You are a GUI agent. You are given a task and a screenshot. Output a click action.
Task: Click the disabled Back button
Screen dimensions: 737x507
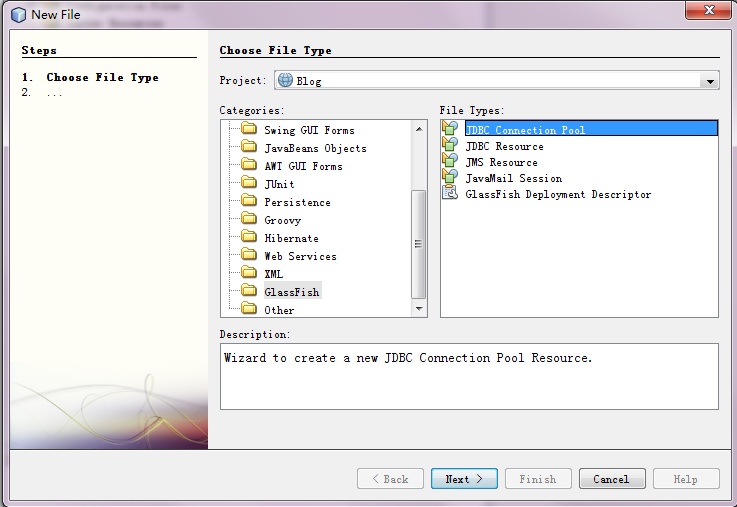point(390,479)
